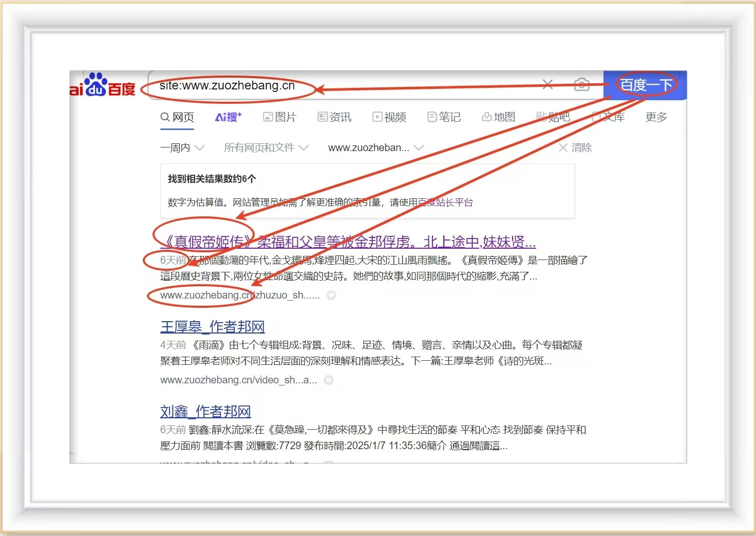Open the Ai搜 search tab
756x536 pixels.
[x=228, y=117]
